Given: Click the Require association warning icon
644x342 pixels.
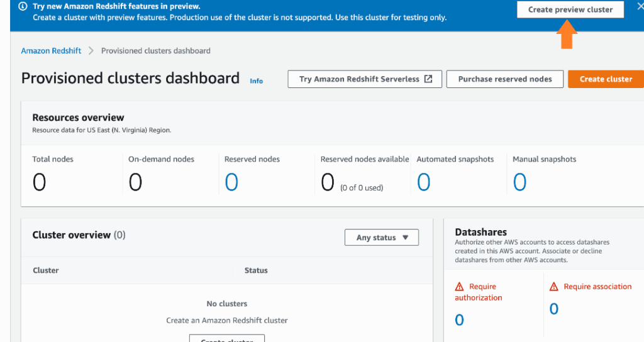Looking at the screenshot, I should [x=553, y=287].
